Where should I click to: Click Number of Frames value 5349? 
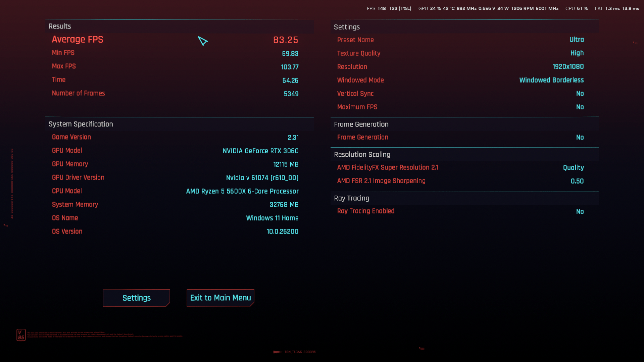click(x=291, y=94)
